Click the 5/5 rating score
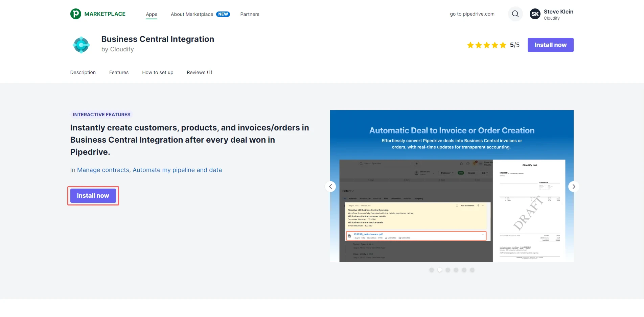 pyautogui.click(x=514, y=45)
